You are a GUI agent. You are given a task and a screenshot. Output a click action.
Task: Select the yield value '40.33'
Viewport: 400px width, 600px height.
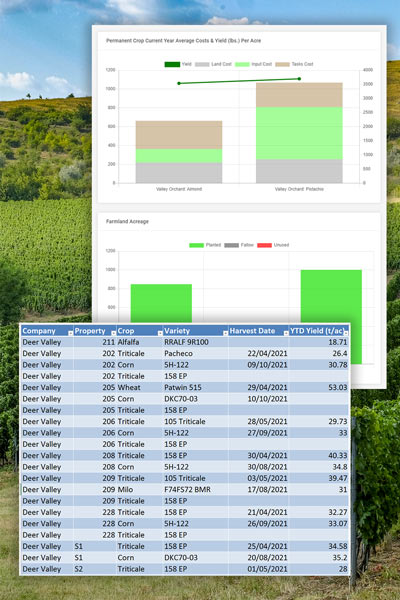[x=319, y=456]
